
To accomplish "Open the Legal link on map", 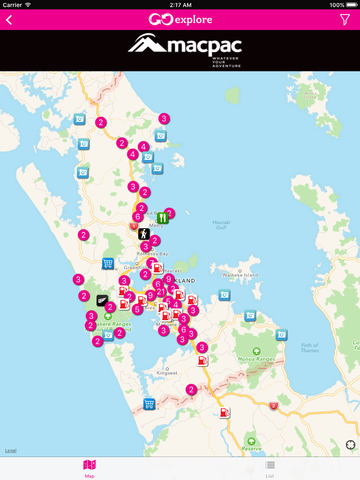I will 11,451.
